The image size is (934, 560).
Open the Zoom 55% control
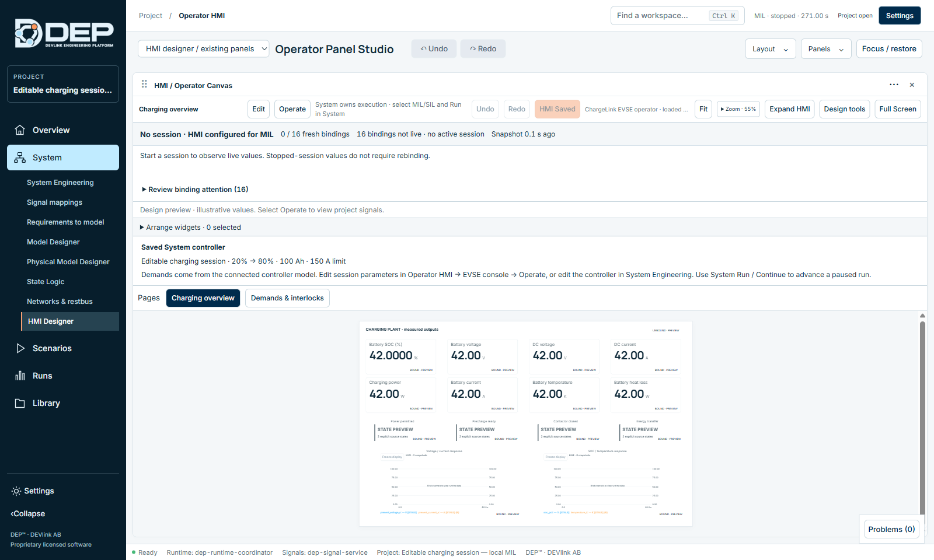pos(738,109)
